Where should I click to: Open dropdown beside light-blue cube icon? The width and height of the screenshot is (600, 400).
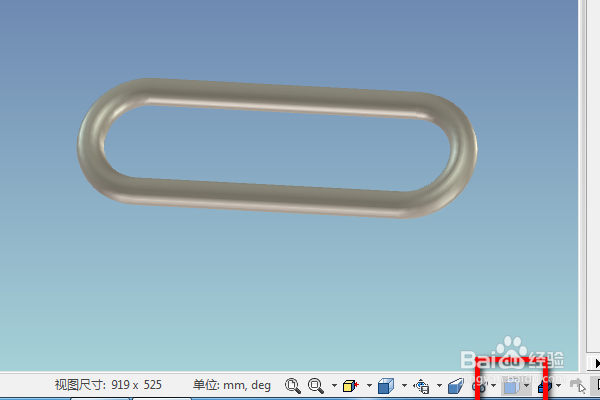point(527,385)
